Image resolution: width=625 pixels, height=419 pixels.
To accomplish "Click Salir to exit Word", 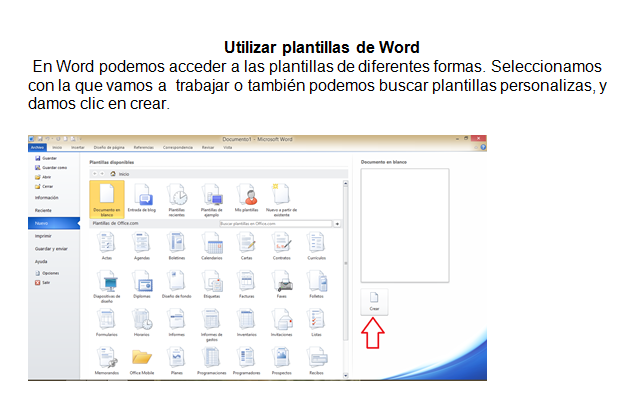I will [42, 282].
